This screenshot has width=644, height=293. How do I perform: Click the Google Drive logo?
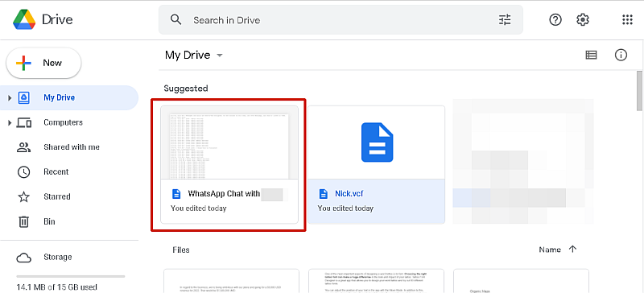(24, 20)
